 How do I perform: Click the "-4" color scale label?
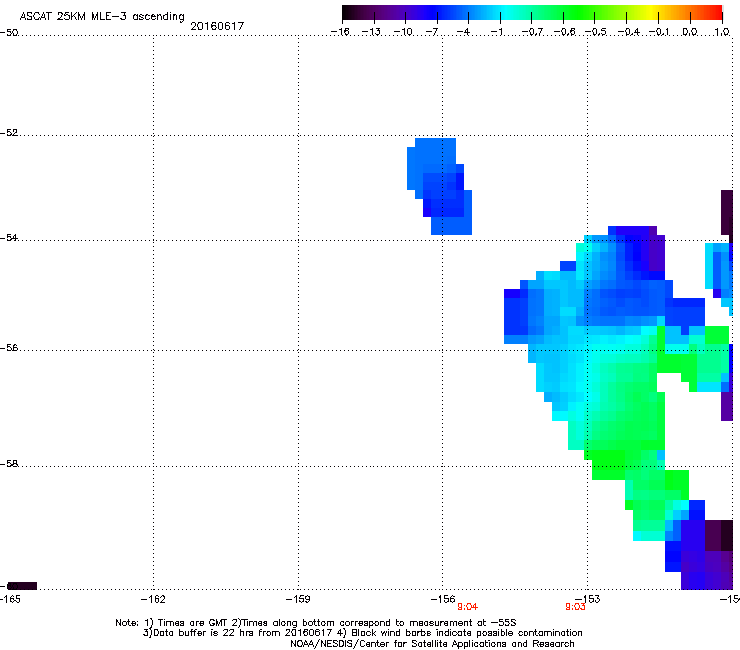(x=463, y=32)
